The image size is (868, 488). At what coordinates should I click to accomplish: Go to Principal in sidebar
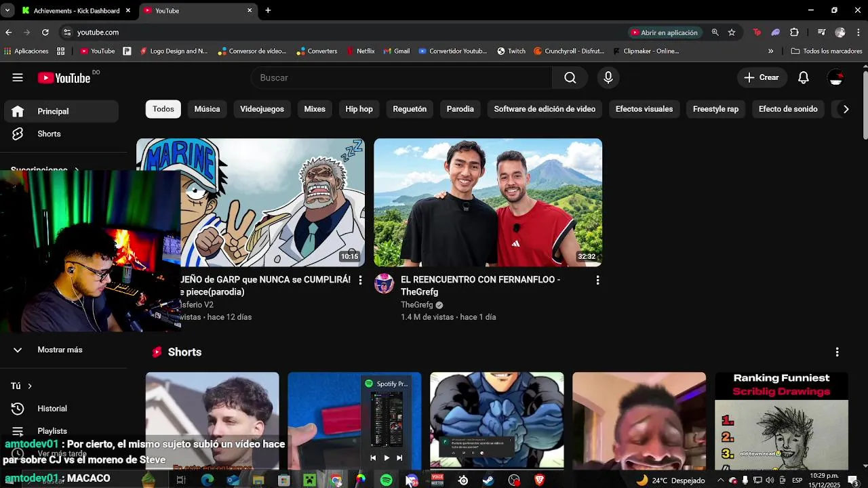[x=61, y=111]
